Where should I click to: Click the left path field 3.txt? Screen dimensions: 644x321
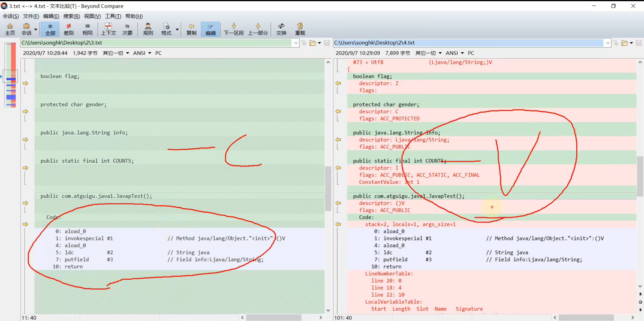pos(157,43)
